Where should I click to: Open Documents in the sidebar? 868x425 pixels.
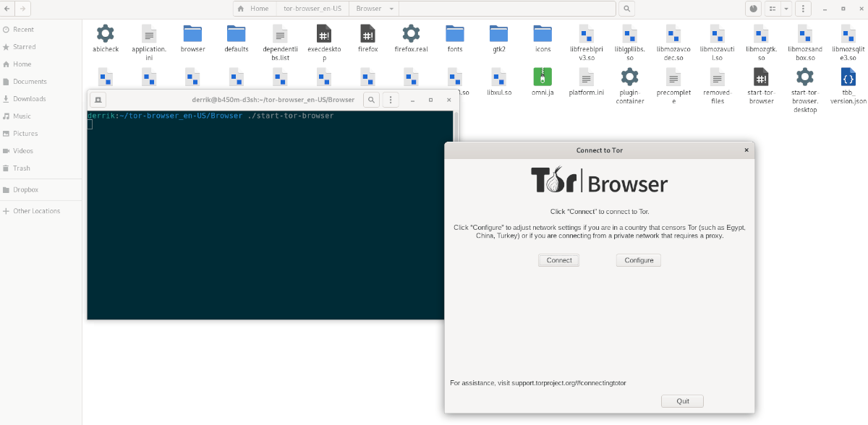tap(41, 82)
